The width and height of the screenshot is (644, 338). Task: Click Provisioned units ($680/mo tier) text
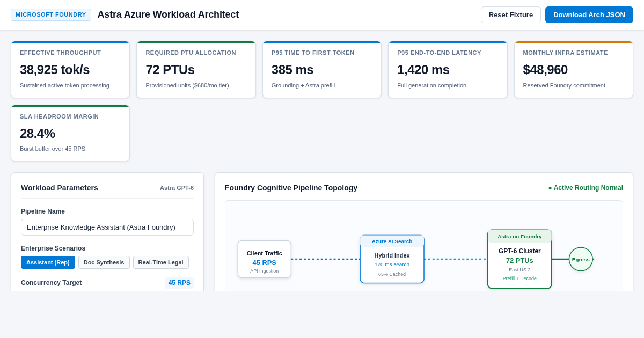(x=187, y=85)
